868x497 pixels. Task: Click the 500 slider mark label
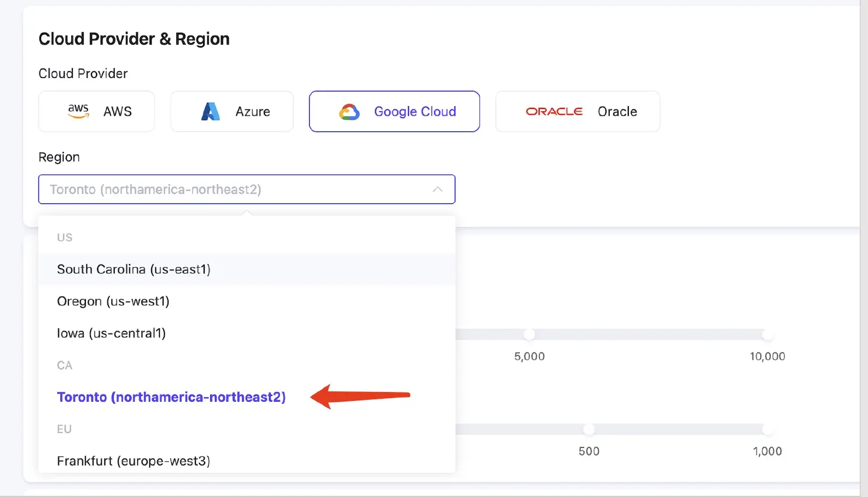(x=589, y=451)
